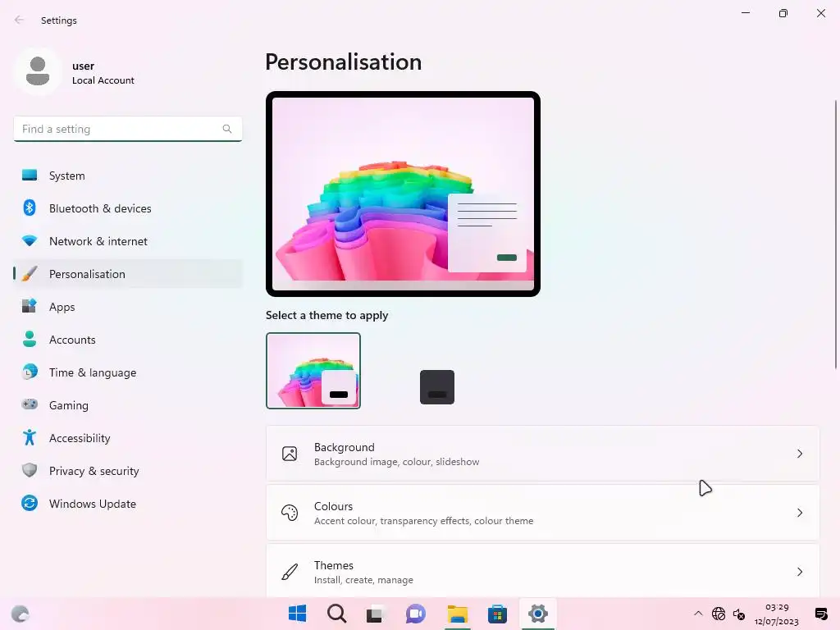Click the vertical scrollbar of settings page

click(x=836, y=234)
